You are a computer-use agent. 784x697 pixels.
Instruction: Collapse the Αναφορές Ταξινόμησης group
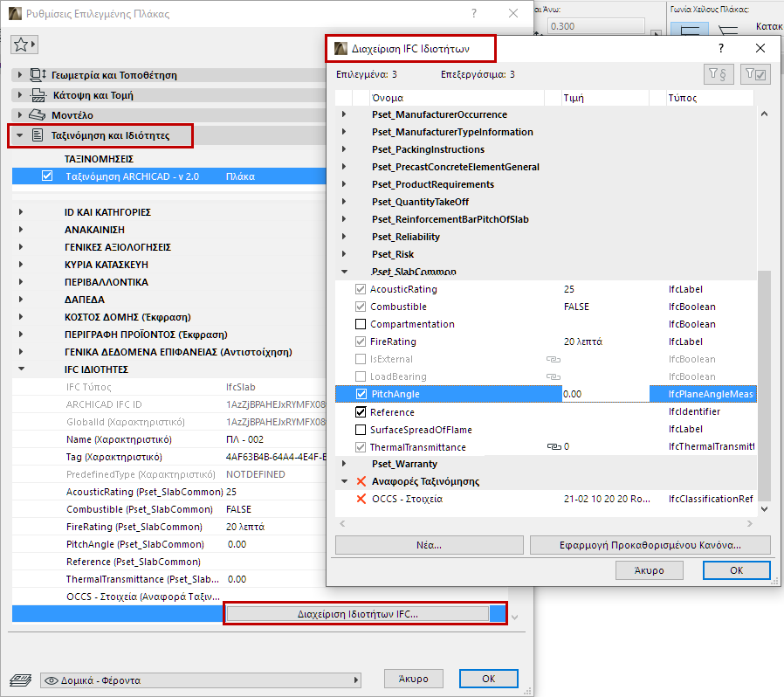344,481
